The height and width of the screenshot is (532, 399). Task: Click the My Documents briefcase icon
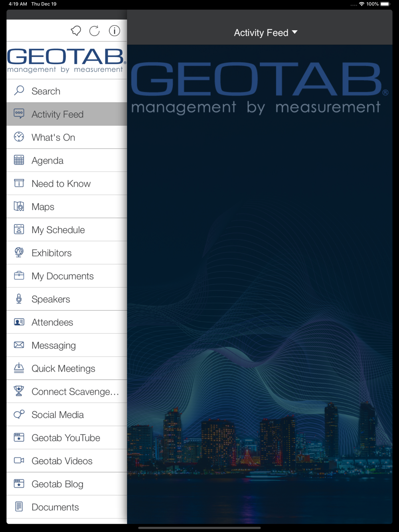coord(19,276)
